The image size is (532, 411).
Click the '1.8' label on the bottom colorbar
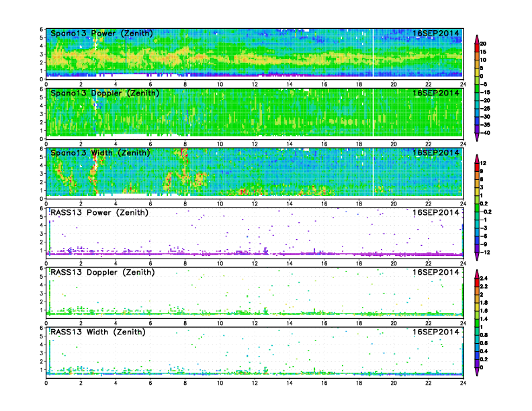point(484,303)
